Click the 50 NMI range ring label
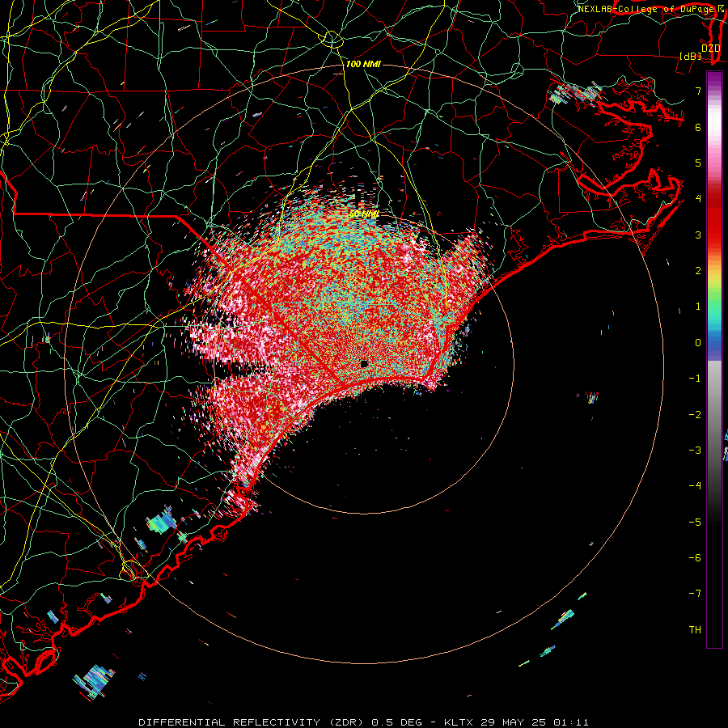Screen dimensions: 728x728 [364, 214]
